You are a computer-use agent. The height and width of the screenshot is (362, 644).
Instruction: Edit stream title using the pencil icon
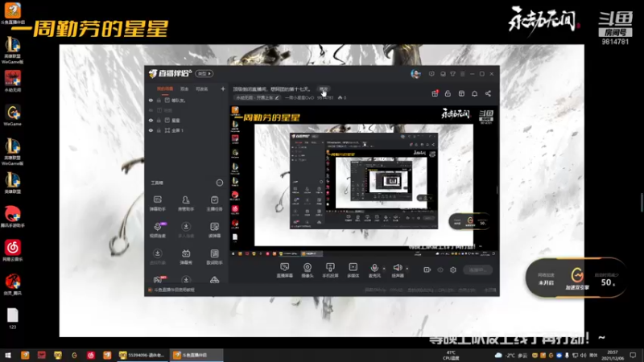point(277,97)
